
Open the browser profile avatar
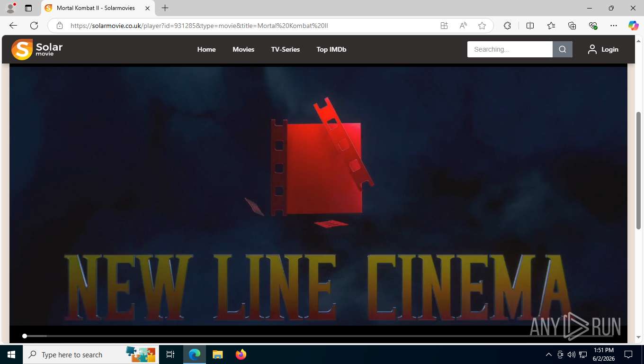coord(10,8)
